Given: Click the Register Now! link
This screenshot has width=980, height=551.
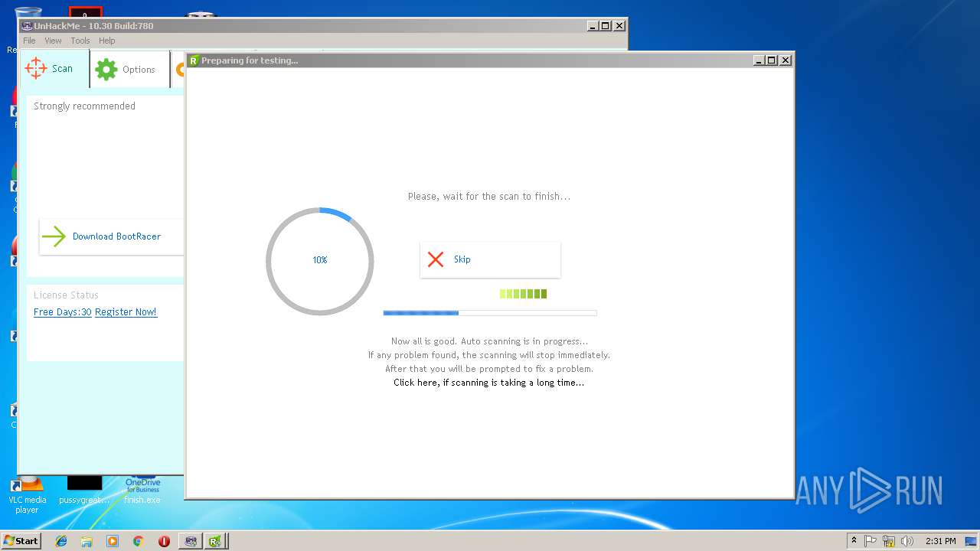Looking at the screenshot, I should [126, 312].
